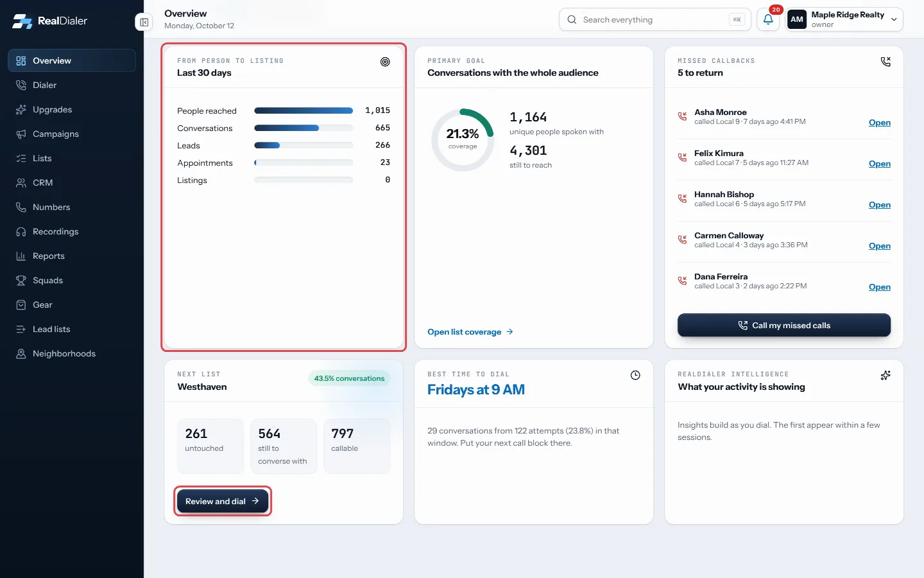The image size is (924, 578).
Task: Open the list coverage link
Action: pos(470,332)
